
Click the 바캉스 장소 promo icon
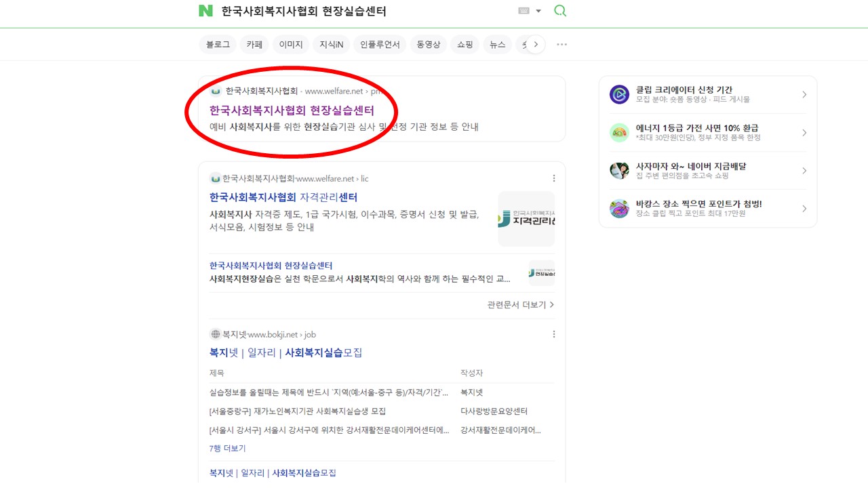coord(619,208)
